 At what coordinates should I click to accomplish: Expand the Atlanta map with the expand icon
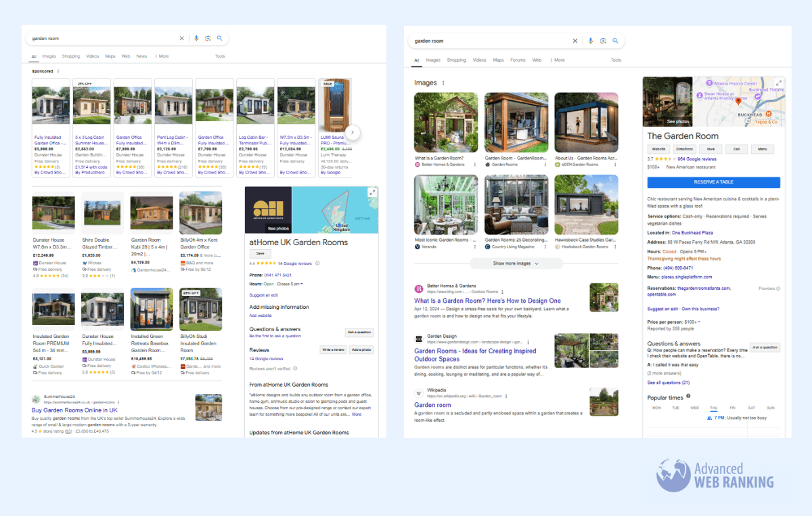[x=778, y=83]
